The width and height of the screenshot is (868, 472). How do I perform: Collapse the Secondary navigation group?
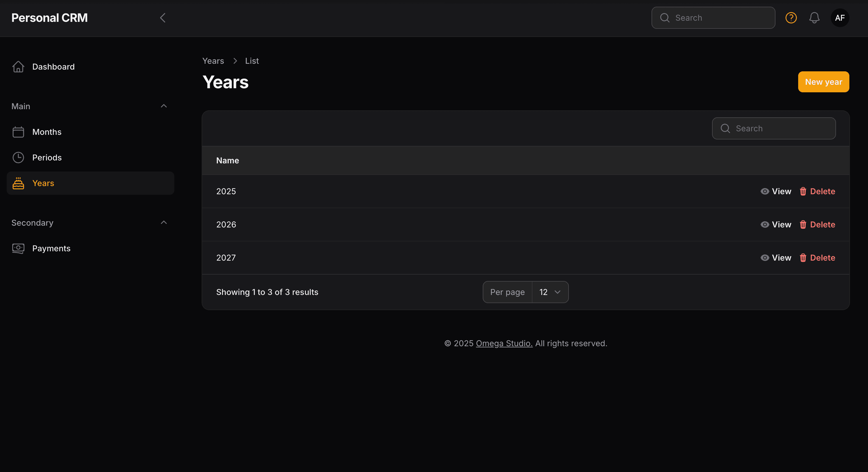164,222
